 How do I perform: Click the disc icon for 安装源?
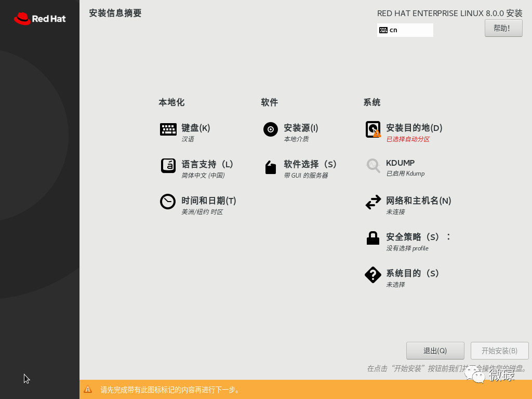[270, 129]
